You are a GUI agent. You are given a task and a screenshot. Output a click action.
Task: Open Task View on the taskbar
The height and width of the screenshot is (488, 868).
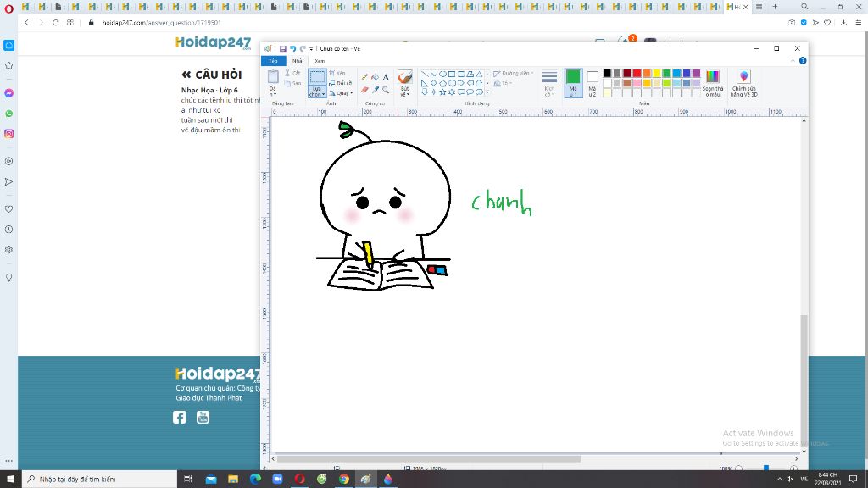pos(187,479)
